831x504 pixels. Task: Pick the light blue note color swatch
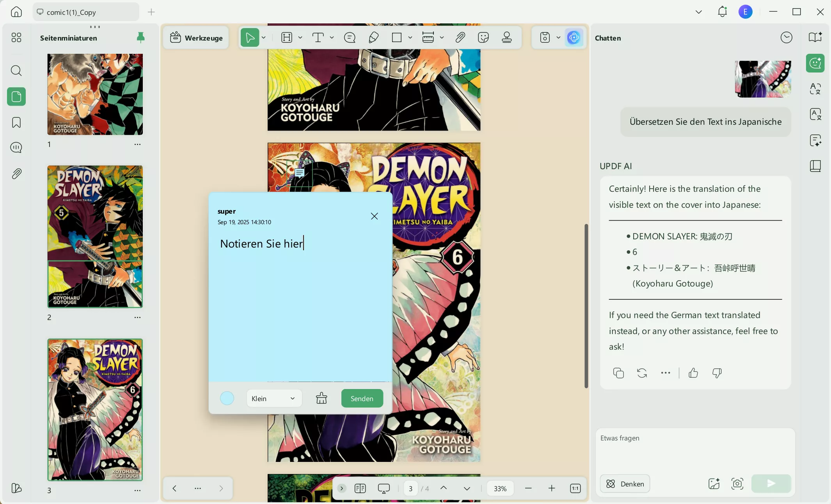[227, 398]
